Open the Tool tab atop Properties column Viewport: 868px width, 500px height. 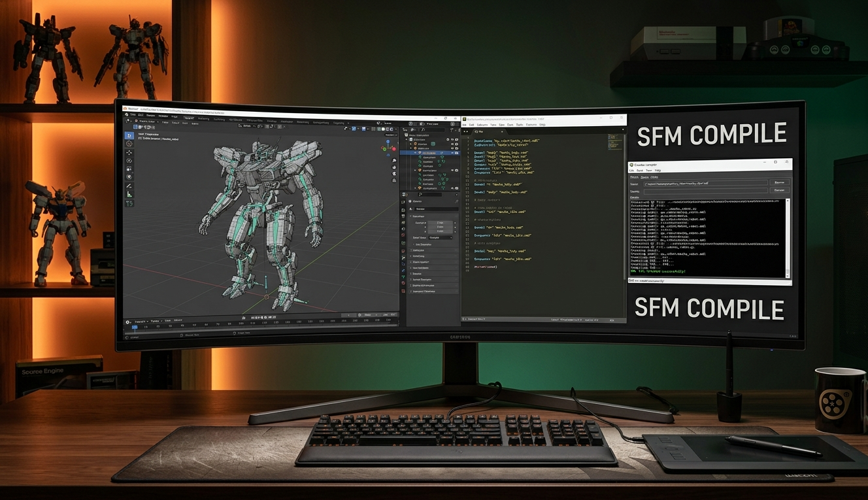(x=403, y=202)
